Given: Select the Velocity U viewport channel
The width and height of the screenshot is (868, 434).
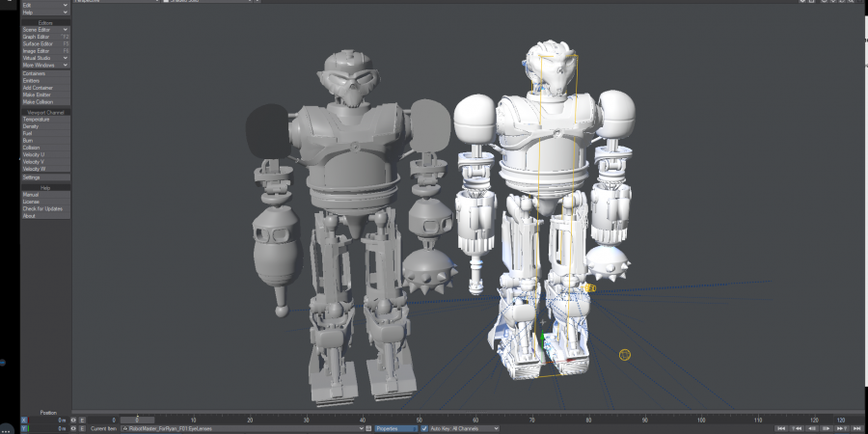Looking at the screenshot, I should coord(45,155).
